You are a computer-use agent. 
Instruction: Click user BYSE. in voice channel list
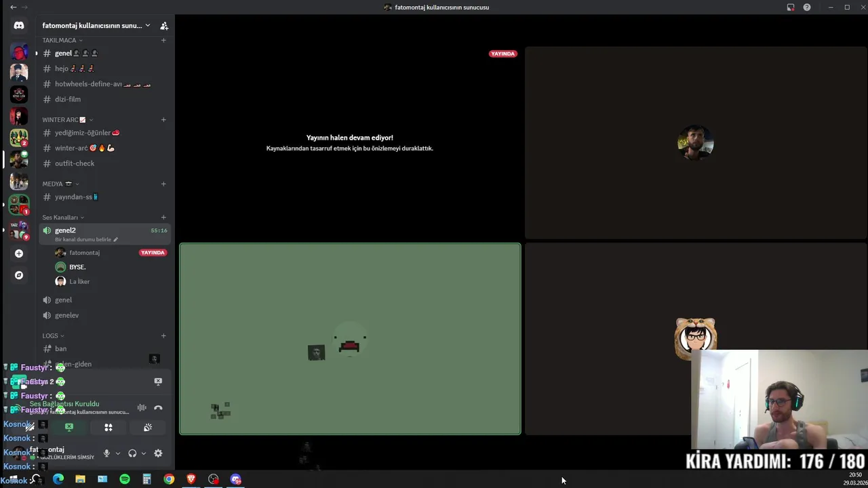77,267
